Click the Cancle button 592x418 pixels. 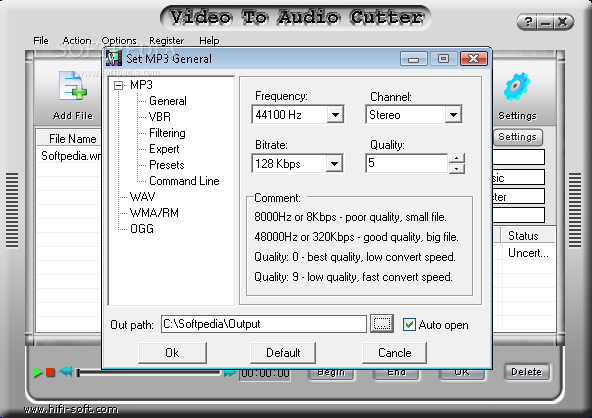click(x=395, y=353)
